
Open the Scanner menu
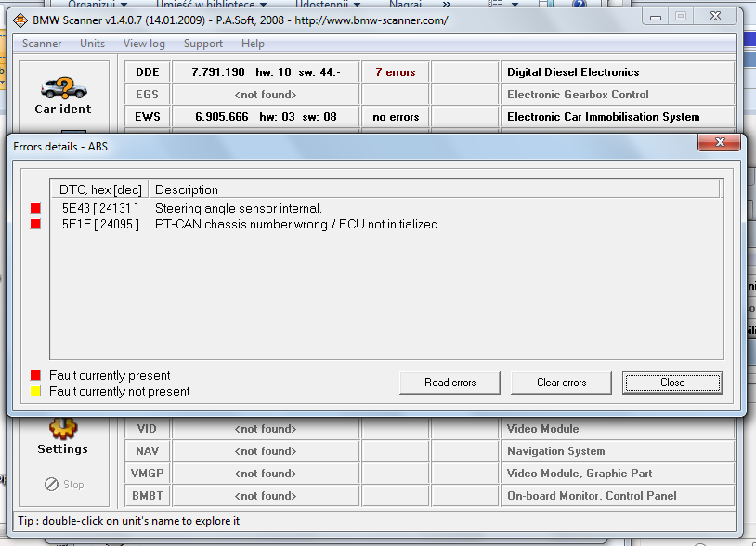pyautogui.click(x=42, y=44)
